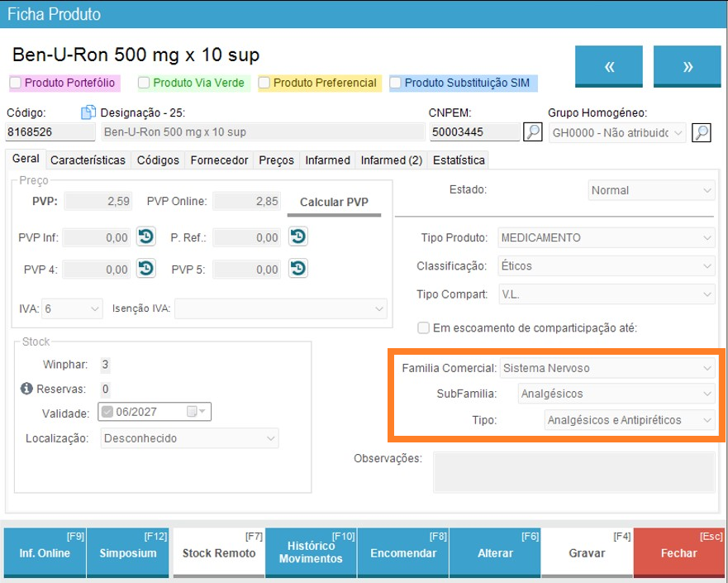Click into the Observações text field

pos(573,472)
